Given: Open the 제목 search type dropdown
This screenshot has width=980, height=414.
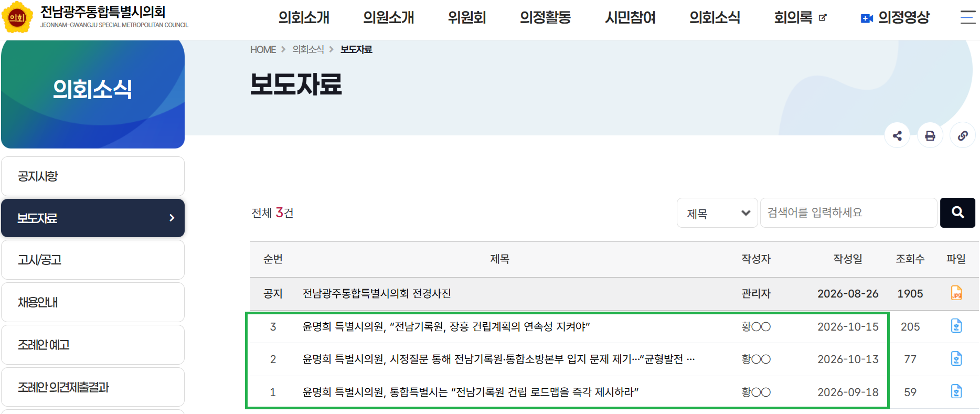Looking at the screenshot, I should click(717, 213).
